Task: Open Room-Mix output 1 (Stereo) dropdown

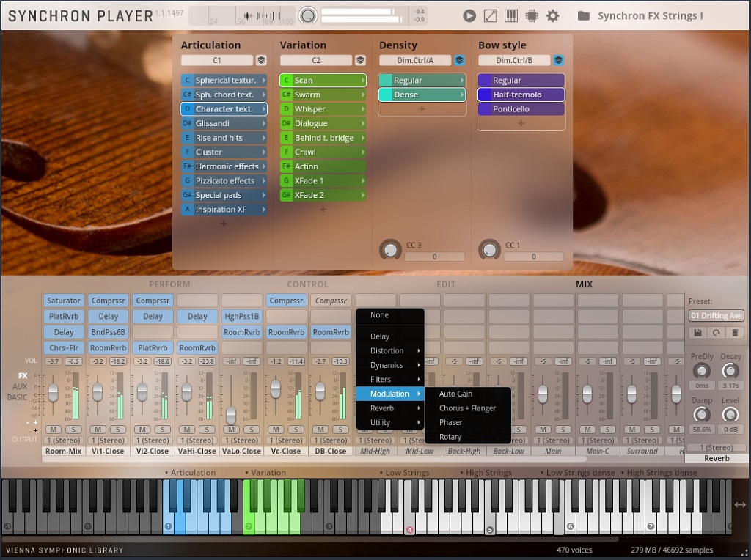Action: [64, 441]
